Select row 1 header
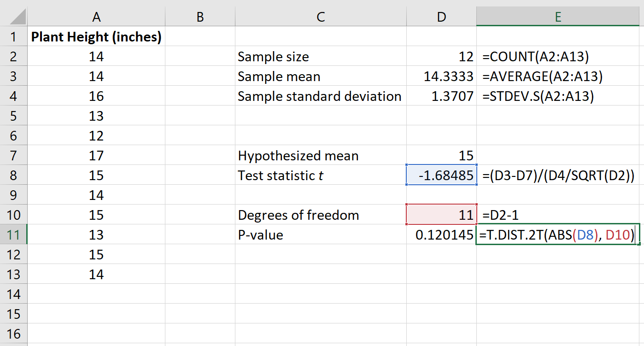 (13, 36)
